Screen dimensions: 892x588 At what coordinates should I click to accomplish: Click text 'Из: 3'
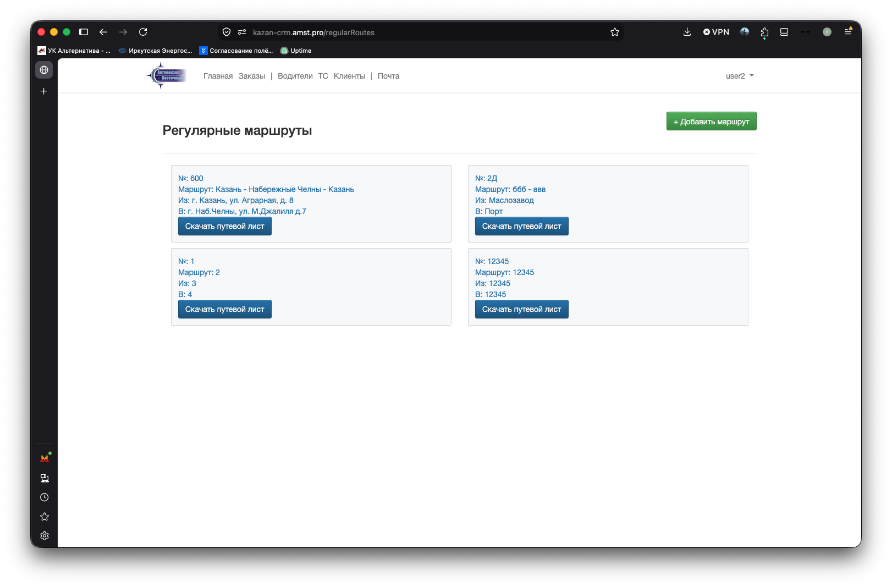[x=187, y=283]
